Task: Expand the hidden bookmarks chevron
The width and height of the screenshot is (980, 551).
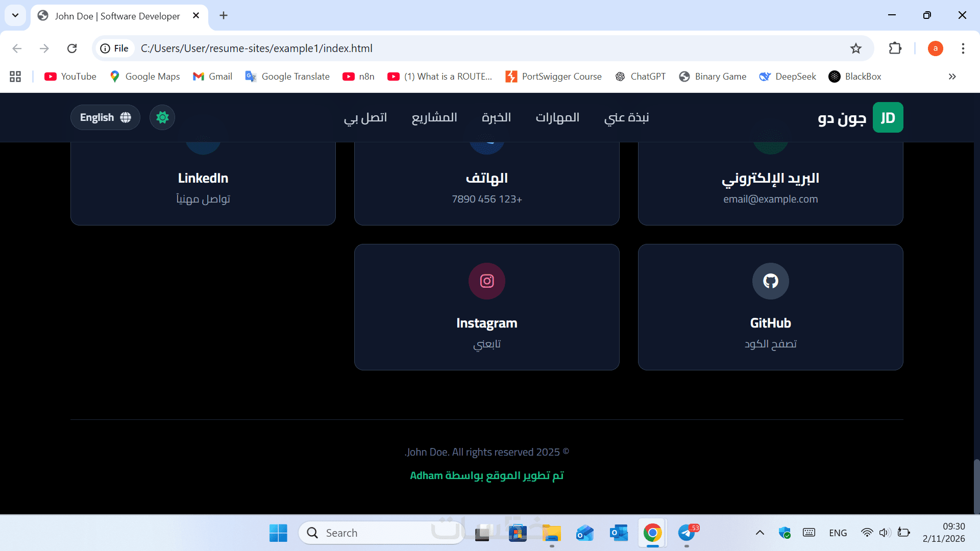Action: click(952, 77)
